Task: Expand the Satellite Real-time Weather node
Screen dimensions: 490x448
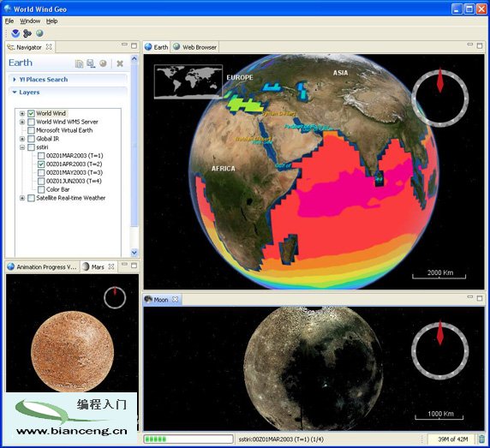Action: [22, 198]
